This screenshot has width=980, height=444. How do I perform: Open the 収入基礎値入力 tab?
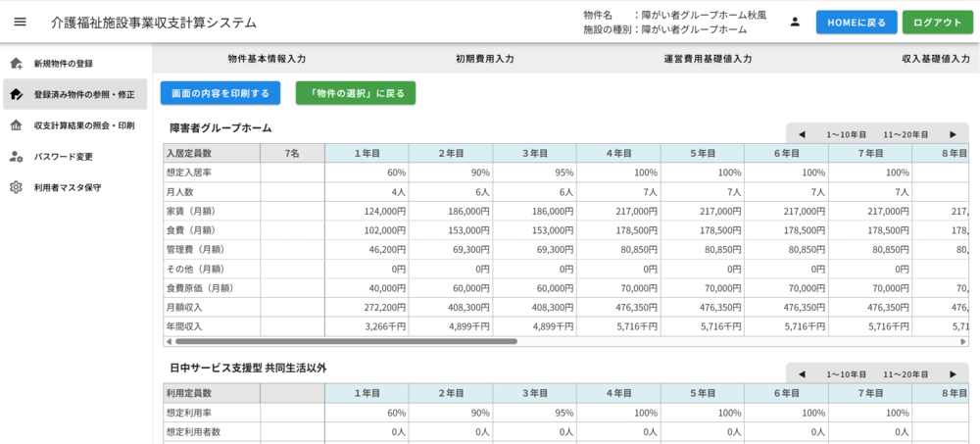pyautogui.click(x=936, y=59)
